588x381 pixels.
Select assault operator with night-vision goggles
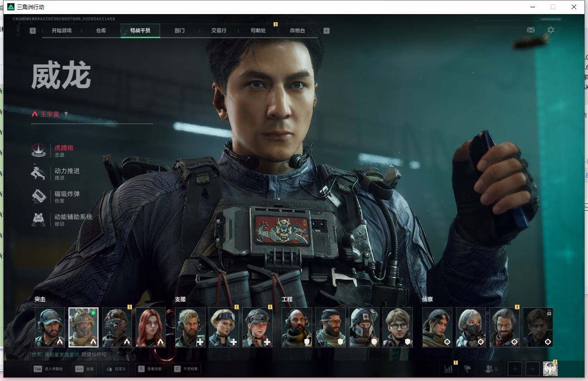tap(117, 327)
